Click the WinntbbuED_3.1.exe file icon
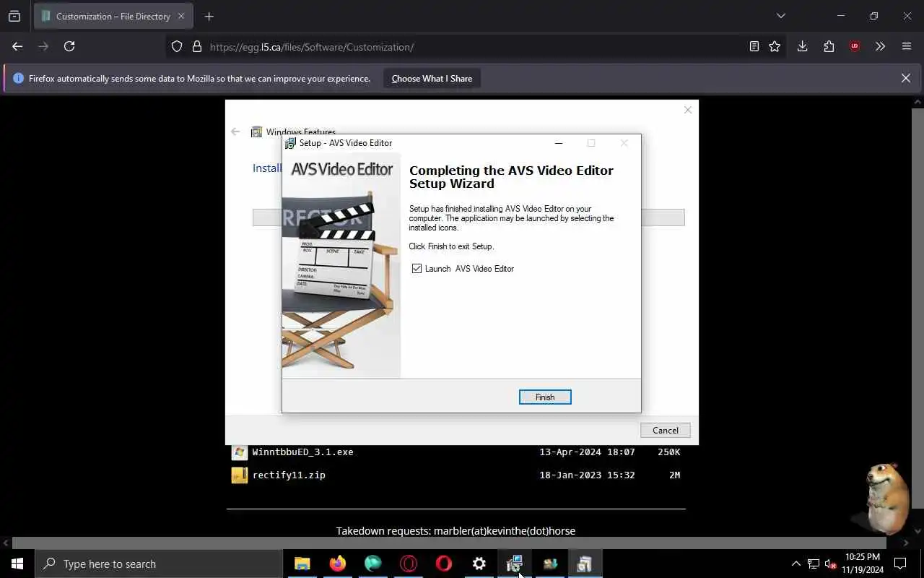924x578 pixels. click(x=239, y=452)
